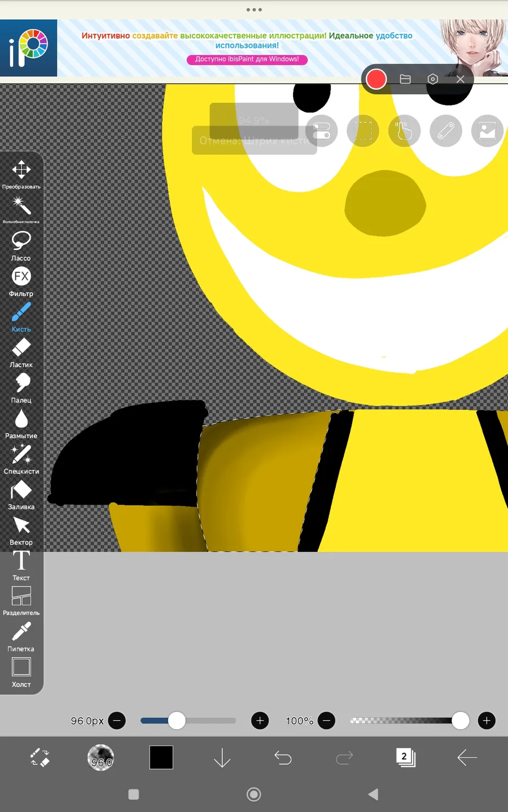508x812 pixels.
Task: Select the Кисть brush tool
Action: 21,316
